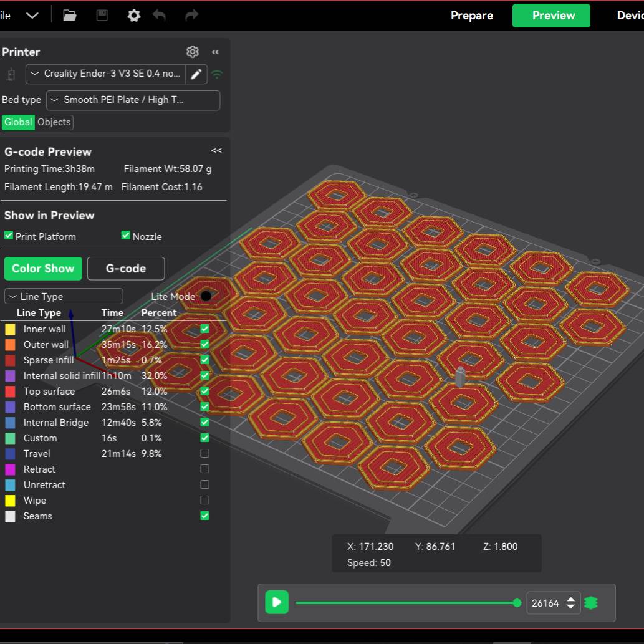Open preferences gear in top toolbar
Image resolution: width=644 pixels, height=644 pixels.
pyautogui.click(x=134, y=16)
